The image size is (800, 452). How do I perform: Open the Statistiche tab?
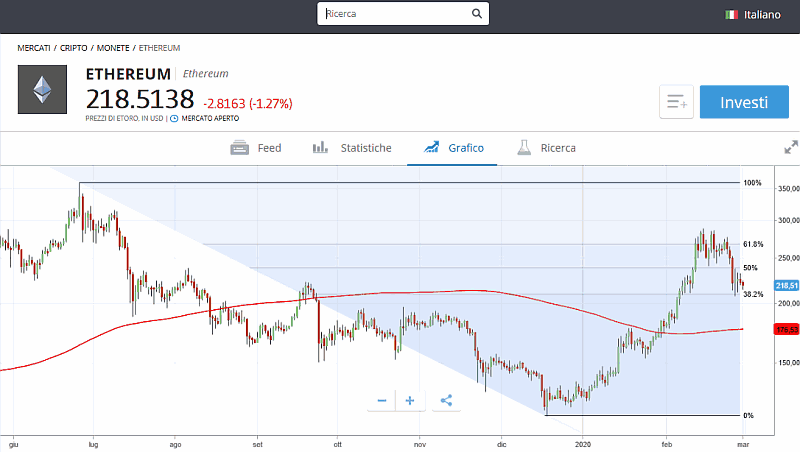point(352,148)
